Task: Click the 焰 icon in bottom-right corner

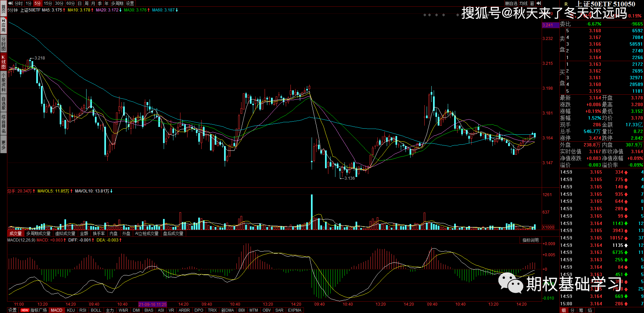Action: click(590, 310)
